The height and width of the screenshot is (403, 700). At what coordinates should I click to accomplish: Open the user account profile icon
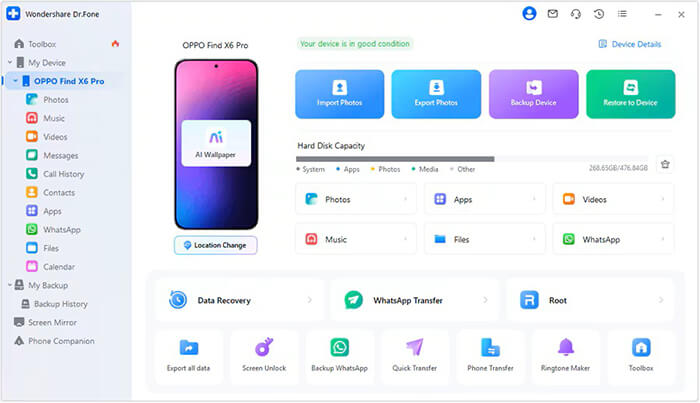click(529, 14)
